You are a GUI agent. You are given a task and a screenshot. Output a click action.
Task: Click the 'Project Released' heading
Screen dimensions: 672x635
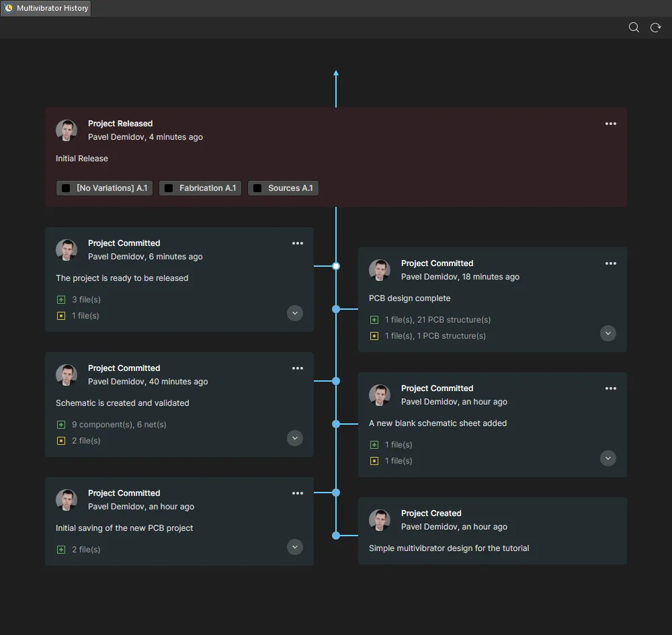point(120,124)
